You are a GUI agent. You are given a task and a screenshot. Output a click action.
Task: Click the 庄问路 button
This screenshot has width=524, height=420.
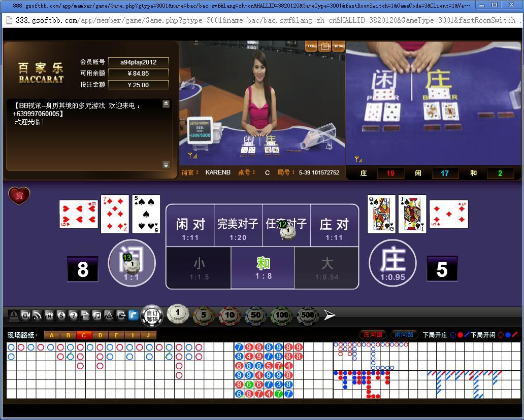pyautogui.click(x=373, y=335)
